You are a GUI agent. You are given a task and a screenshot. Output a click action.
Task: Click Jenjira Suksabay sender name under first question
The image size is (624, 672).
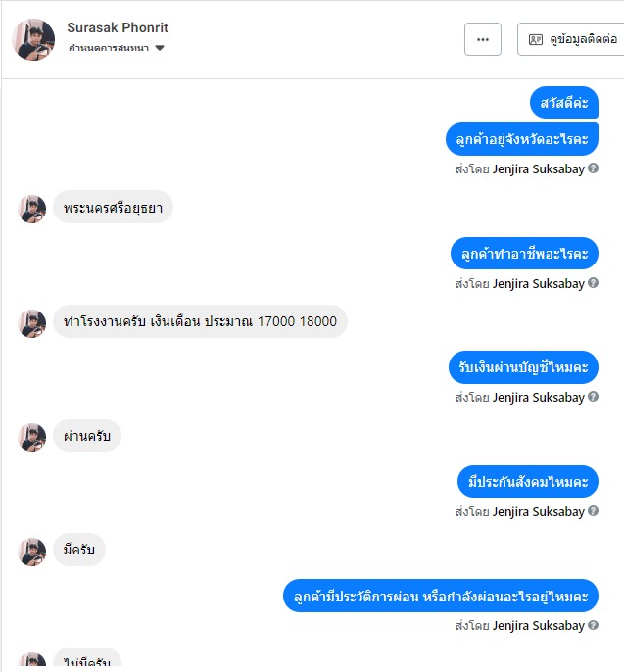click(539, 168)
